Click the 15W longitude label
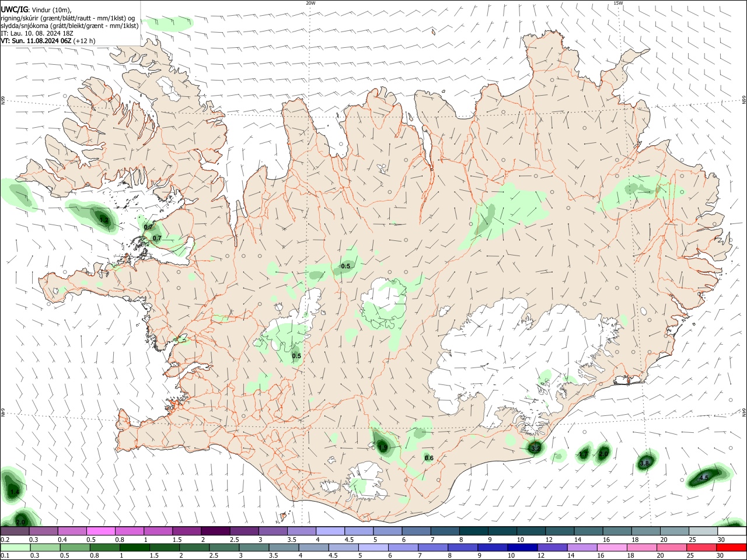The image size is (747, 560). [x=618, y=3]
